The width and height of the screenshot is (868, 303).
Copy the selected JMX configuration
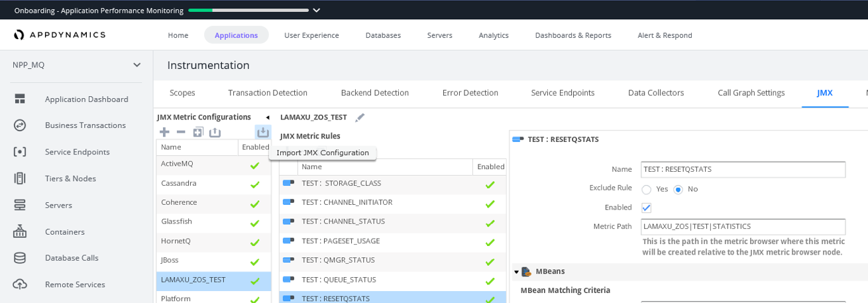198,132
